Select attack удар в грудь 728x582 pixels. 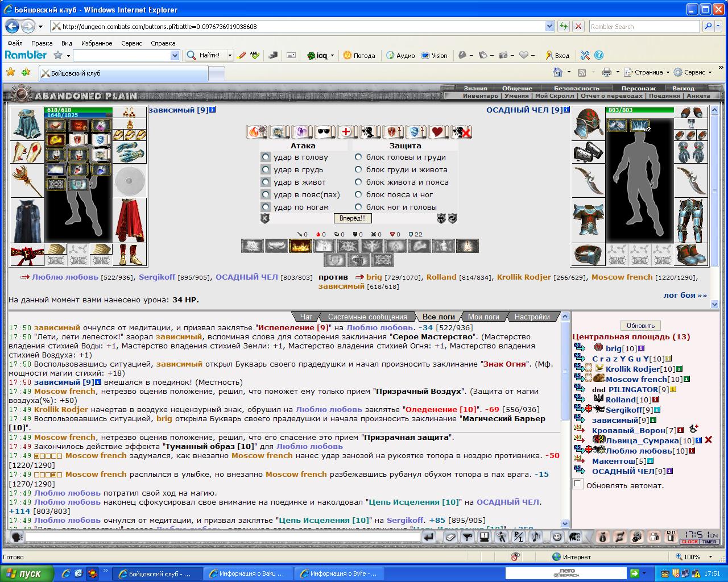click(x=266, y=169)
